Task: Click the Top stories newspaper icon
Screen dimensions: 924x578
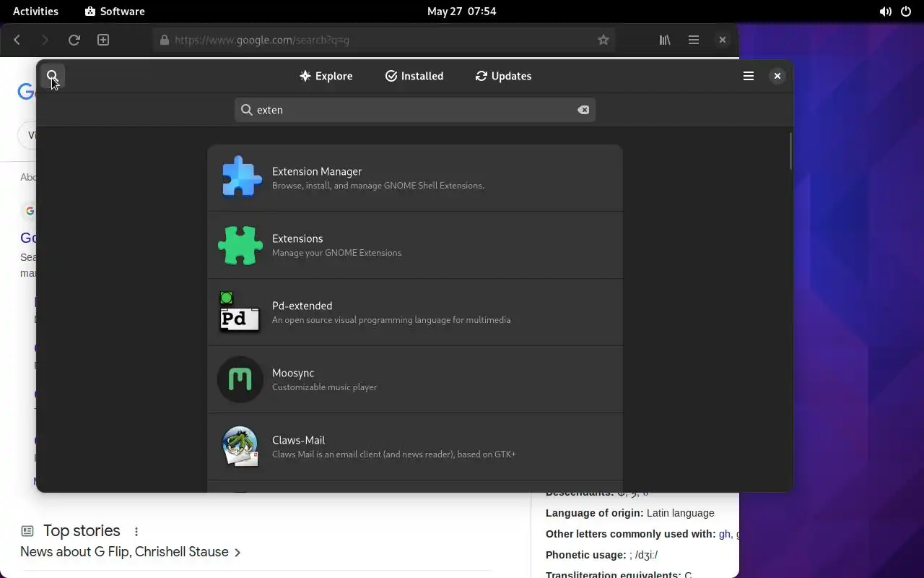Action: (x=27, y=531)
